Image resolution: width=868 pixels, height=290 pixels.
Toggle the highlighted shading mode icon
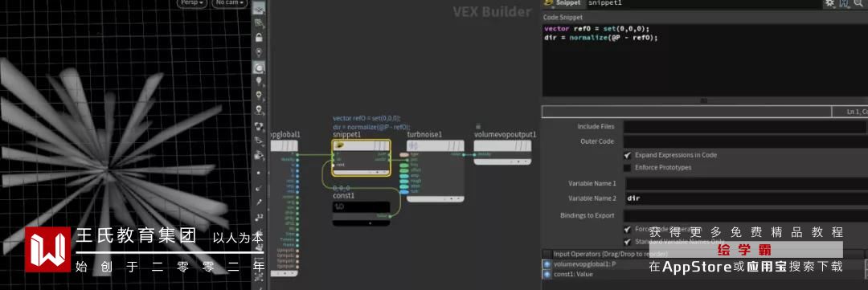pos(259,67)
